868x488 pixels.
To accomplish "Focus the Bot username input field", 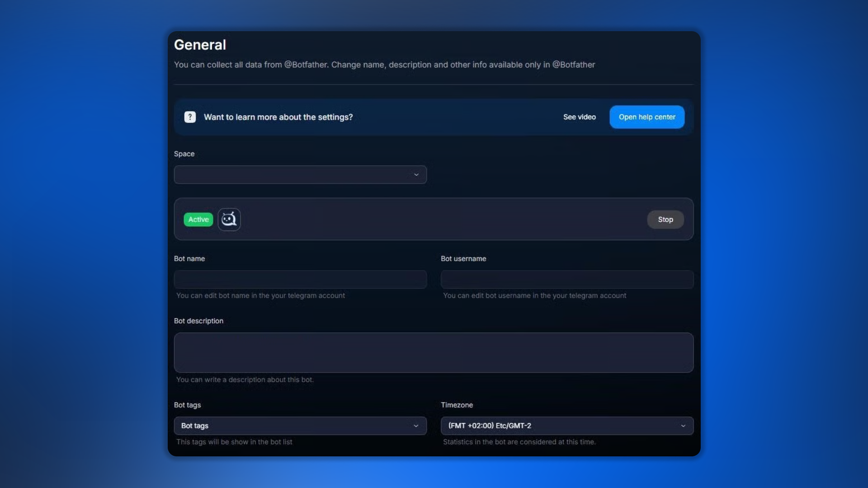I will (x=567, y=279).
